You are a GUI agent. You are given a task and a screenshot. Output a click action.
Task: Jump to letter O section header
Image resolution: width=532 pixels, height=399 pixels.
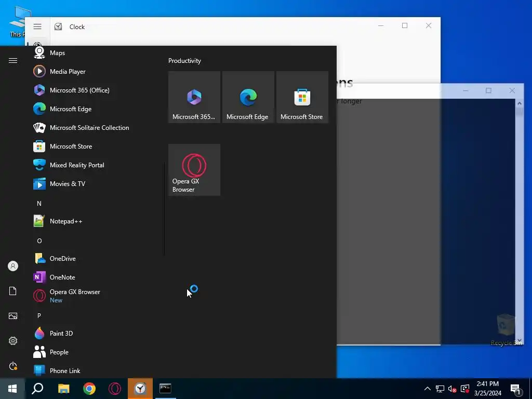tap(39, 241)
